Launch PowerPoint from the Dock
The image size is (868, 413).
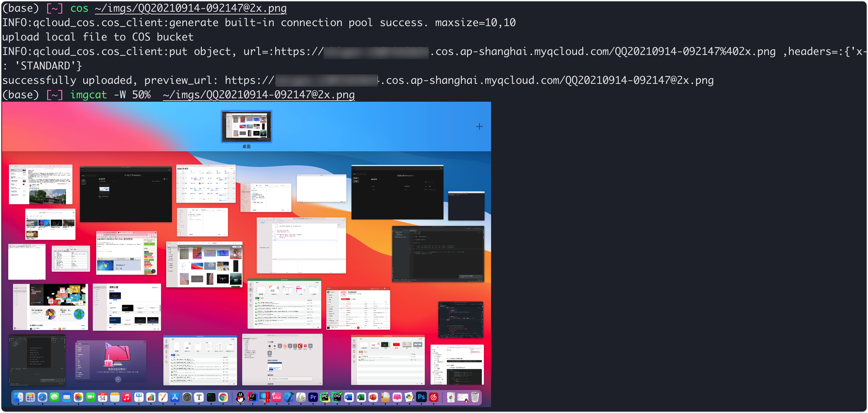[x=373, y=398]
